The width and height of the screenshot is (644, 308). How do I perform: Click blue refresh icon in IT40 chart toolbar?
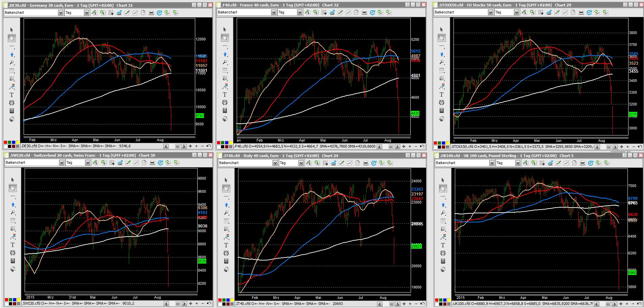point(374,163)
